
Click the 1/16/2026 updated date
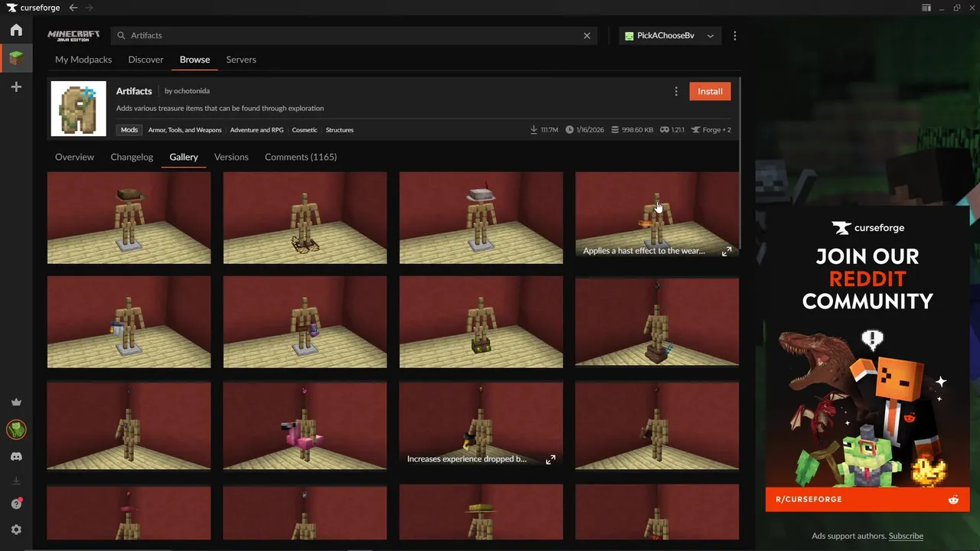585,130
